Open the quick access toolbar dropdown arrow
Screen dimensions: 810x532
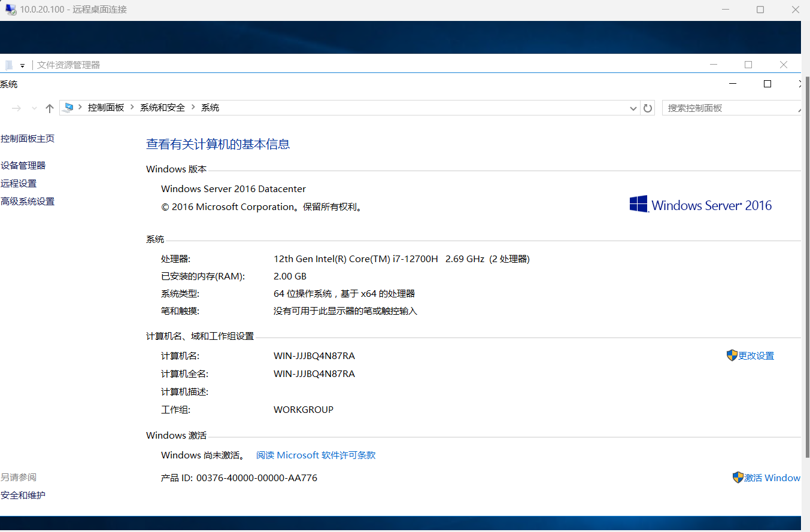(x=22, y=66)
